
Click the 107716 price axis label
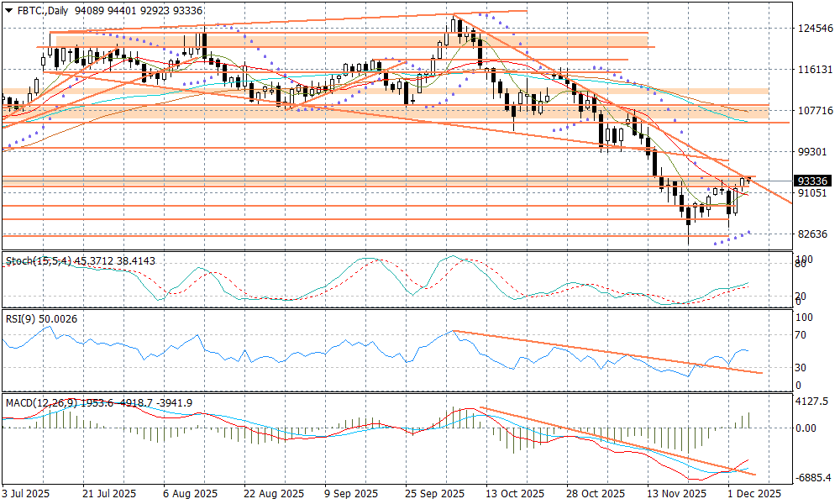[x=813, y=110]
